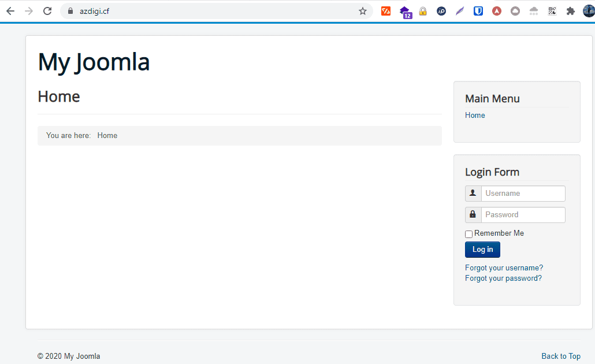This screenshot has height=364, width=595.
Task: Focus the Password input field
Action: pyautogui.click(x=523, y=215)
